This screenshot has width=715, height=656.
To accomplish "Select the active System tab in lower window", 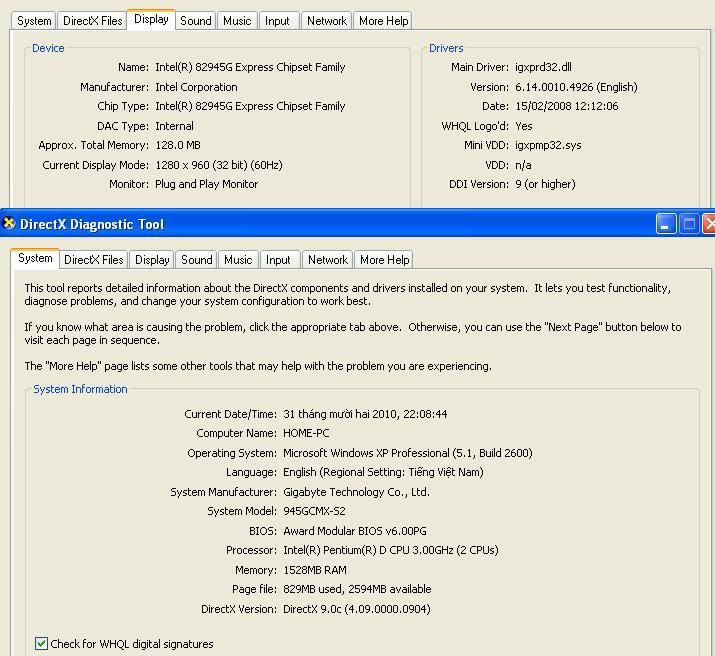I will (x=35, y=258).
